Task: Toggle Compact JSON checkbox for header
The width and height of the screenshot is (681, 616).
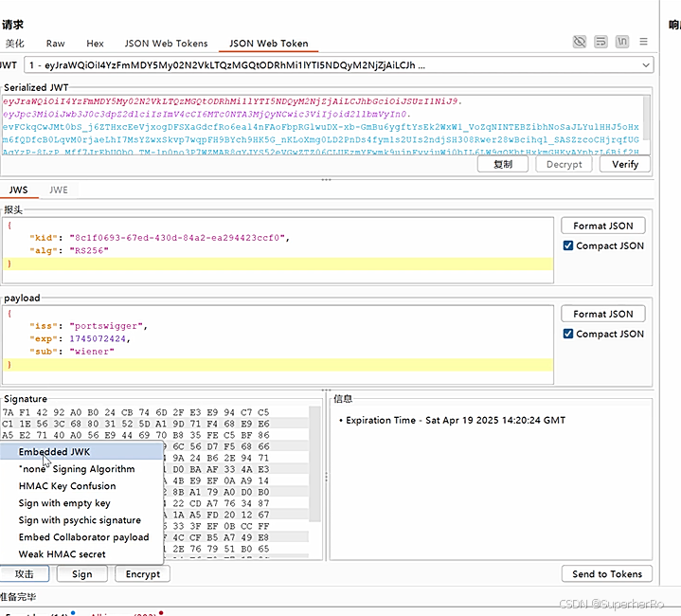Action: pyautogui.click(x=567, y=245)
